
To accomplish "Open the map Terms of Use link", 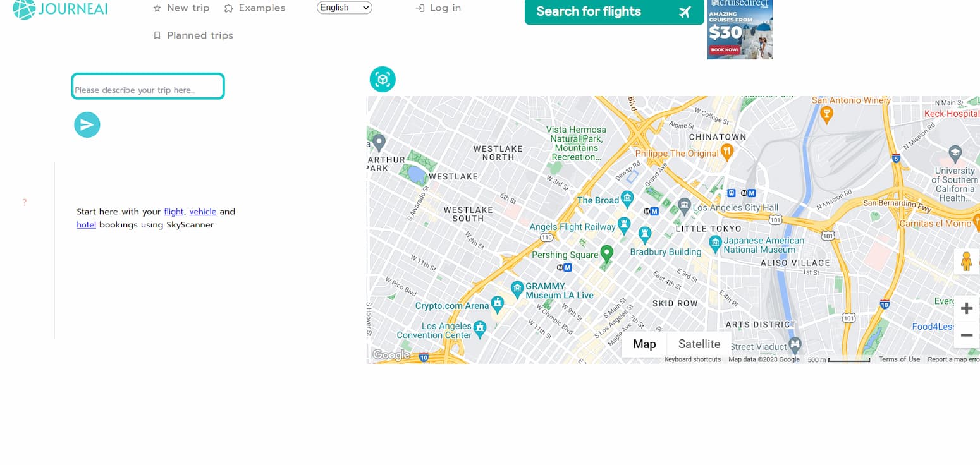I will (899, 359).
